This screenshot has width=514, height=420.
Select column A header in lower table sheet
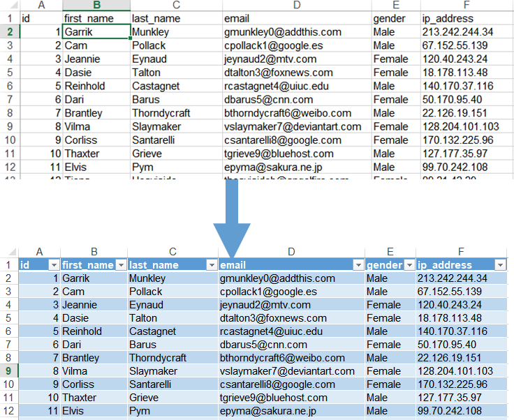click(39, 252)
